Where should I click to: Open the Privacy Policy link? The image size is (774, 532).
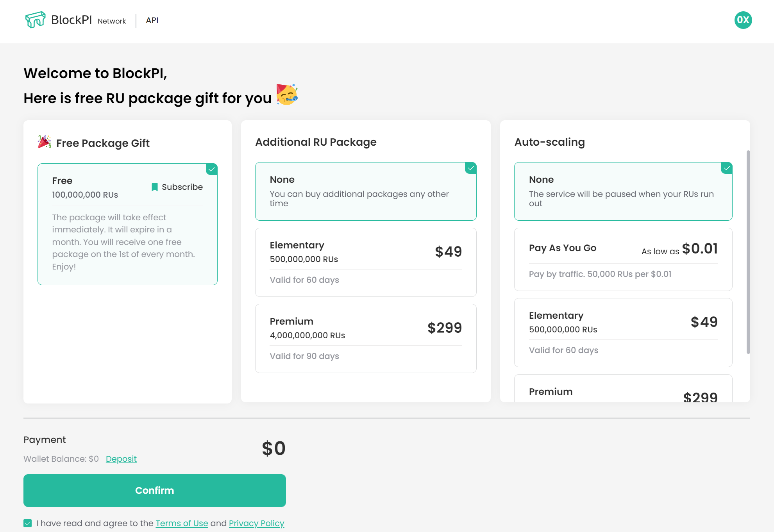pyautogui.click(x=256, y=523)
